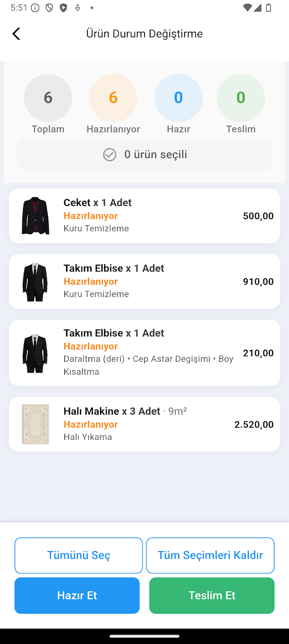
Task: Select the Halı Makine x 3 Adet item
Action: (144, 424)
